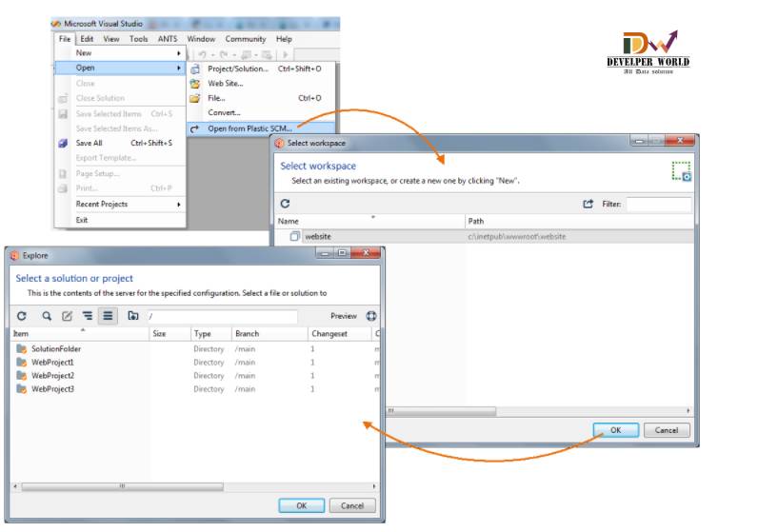
Task: Open the Help menu
Action: pyautogui.click(x=284, y=39)
